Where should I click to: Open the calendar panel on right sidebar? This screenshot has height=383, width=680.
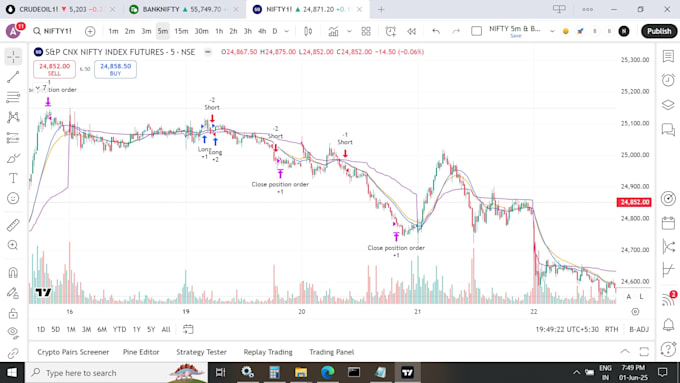(668, 223)
